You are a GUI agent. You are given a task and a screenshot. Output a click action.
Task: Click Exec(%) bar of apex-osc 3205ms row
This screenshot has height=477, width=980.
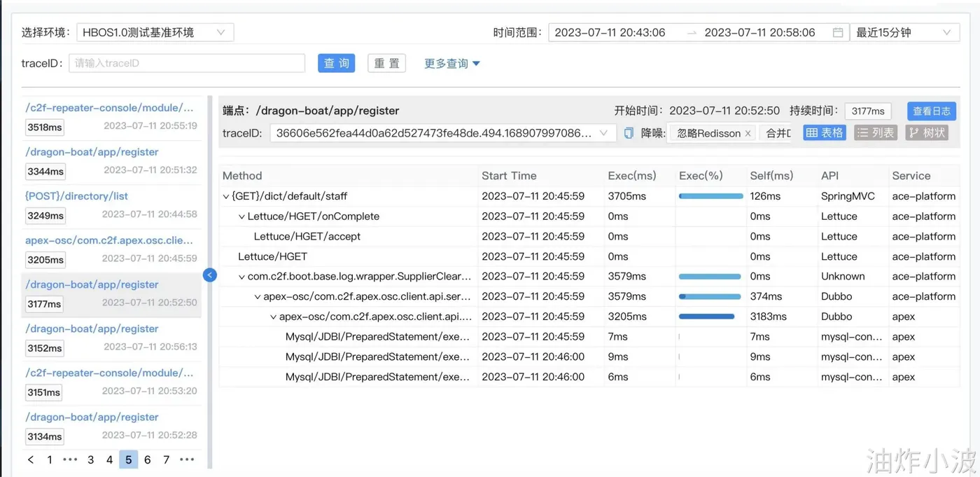click(707, 317)
